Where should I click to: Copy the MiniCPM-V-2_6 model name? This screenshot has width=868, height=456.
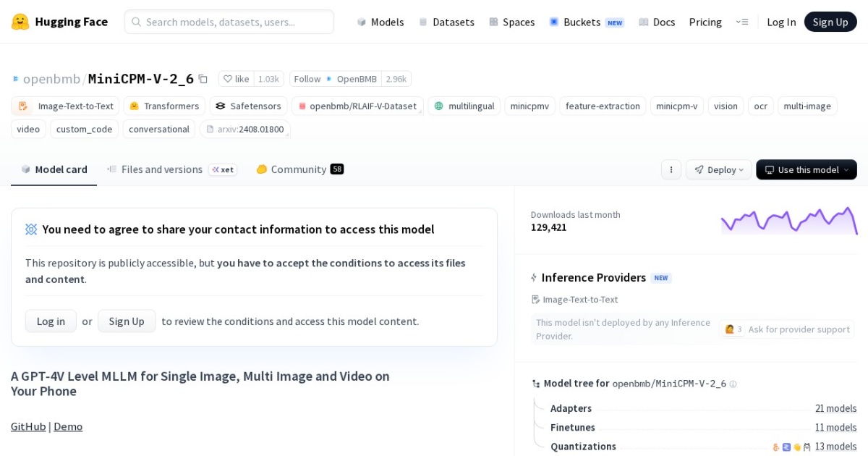tap(203, 78)
